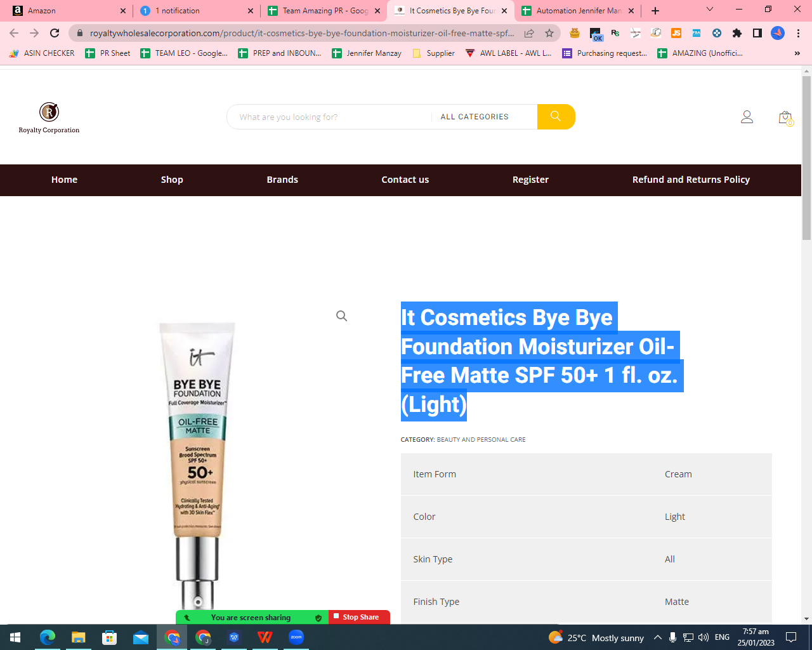Open File Explorer from the taskbar
This screenshot has height=650, width=812.
pos(78,637)
